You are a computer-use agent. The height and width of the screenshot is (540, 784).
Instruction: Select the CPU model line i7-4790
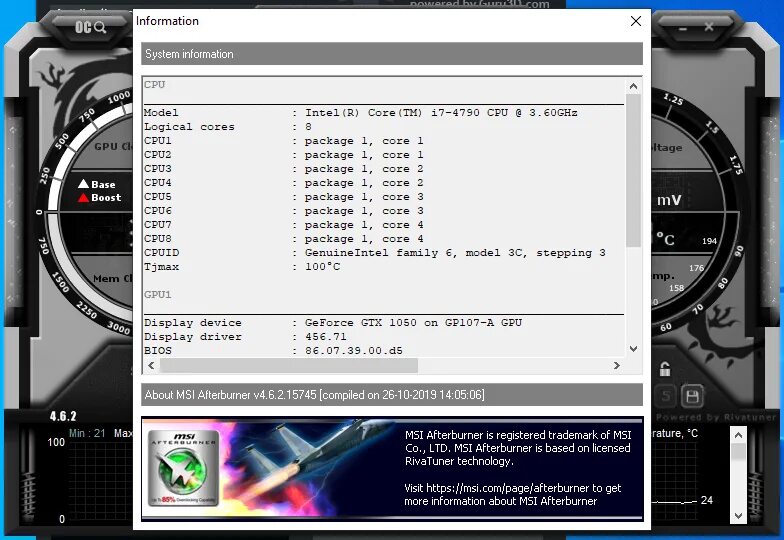pyautogui.click(x=360, y=113)
